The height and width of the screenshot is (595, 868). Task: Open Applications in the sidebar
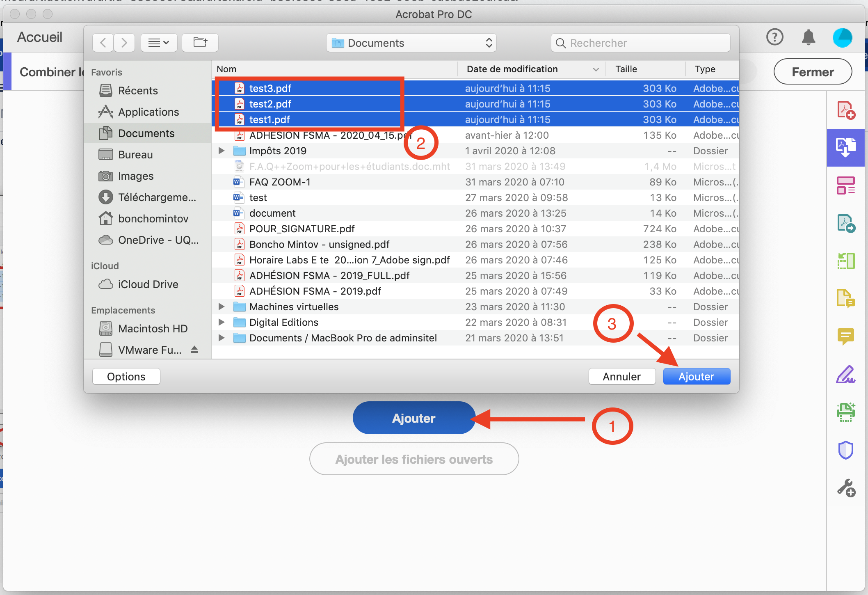click(147, 112)
